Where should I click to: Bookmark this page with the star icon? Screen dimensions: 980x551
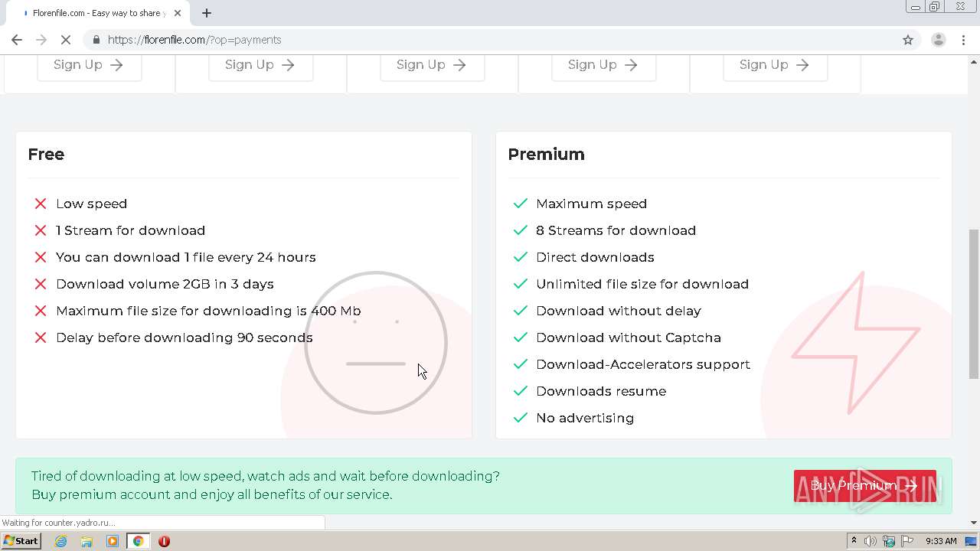pyautogui.click(x=908, y=40)
